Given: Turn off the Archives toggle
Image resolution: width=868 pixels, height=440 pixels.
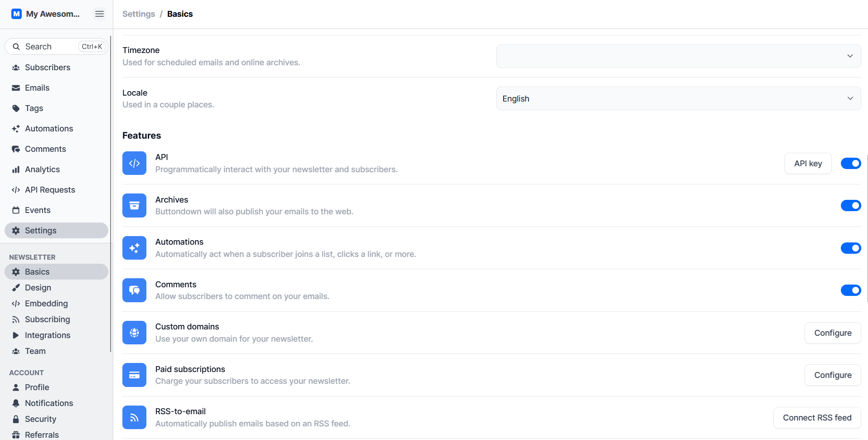Looking at the screenshot, I should (x=850, y=206).
